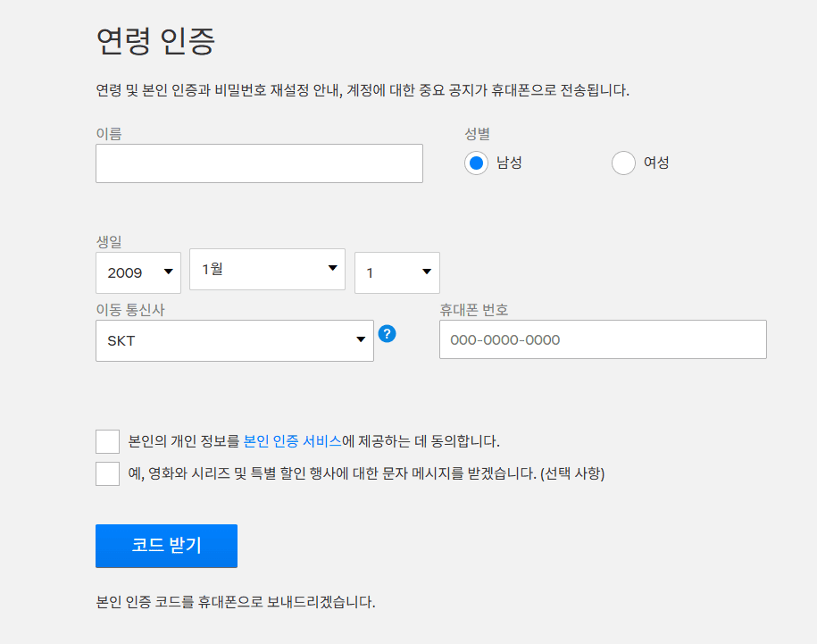Open the SKT carrier dropdown

234,340
